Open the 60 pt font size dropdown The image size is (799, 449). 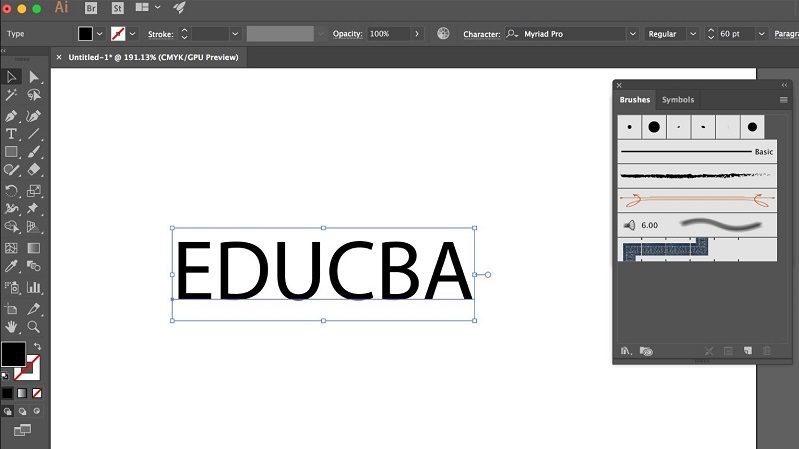click(762, 34)
